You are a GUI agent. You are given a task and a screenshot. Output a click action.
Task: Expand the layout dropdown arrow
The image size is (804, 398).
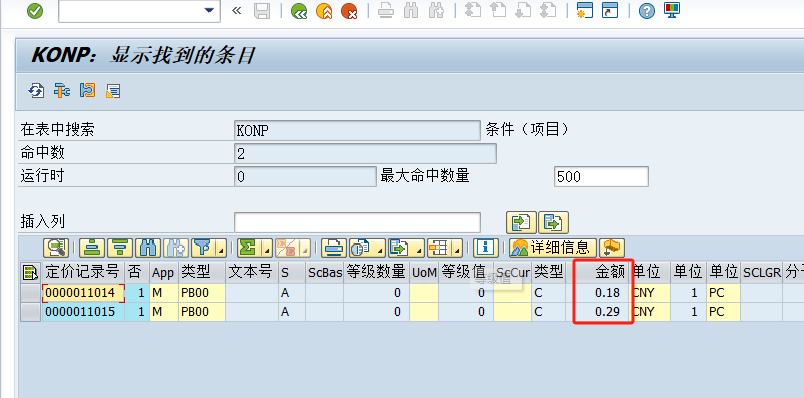(457, 249)
